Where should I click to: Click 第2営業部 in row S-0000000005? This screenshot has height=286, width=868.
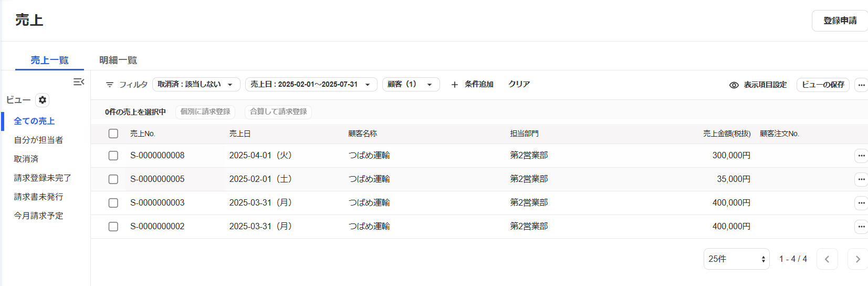(x=529, y=179)
